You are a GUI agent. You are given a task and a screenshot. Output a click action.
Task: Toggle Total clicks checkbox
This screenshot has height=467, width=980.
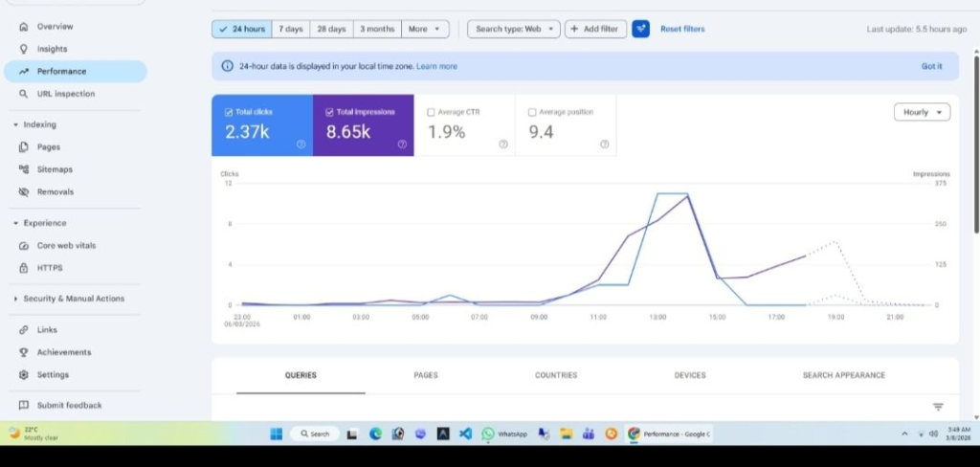tap(228, 113)
